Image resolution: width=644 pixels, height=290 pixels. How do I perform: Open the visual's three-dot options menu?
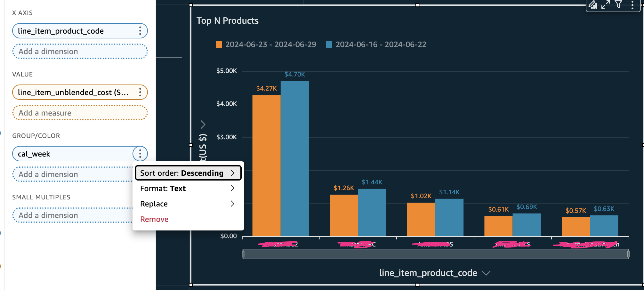632,5
